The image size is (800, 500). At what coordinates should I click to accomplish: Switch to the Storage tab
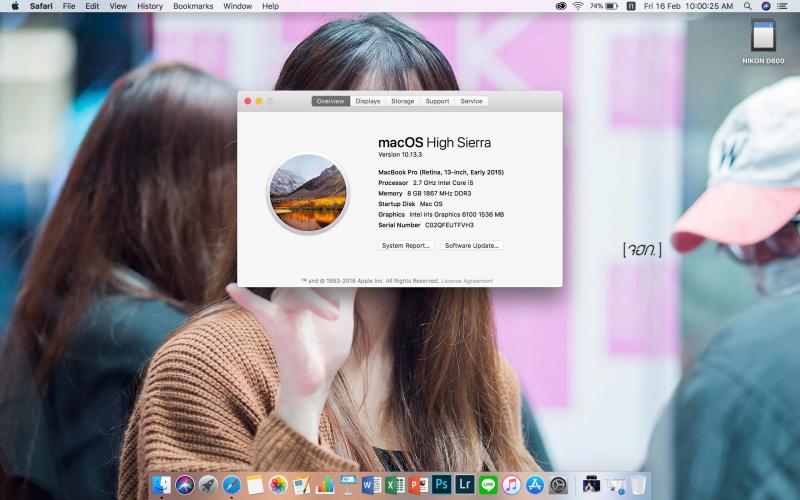(403, 101)
